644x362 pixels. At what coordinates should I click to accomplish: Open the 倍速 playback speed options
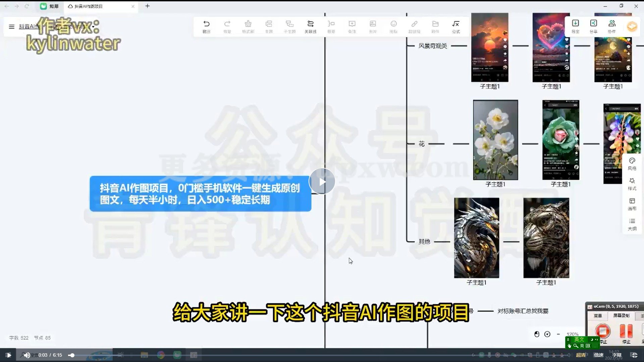598,355
